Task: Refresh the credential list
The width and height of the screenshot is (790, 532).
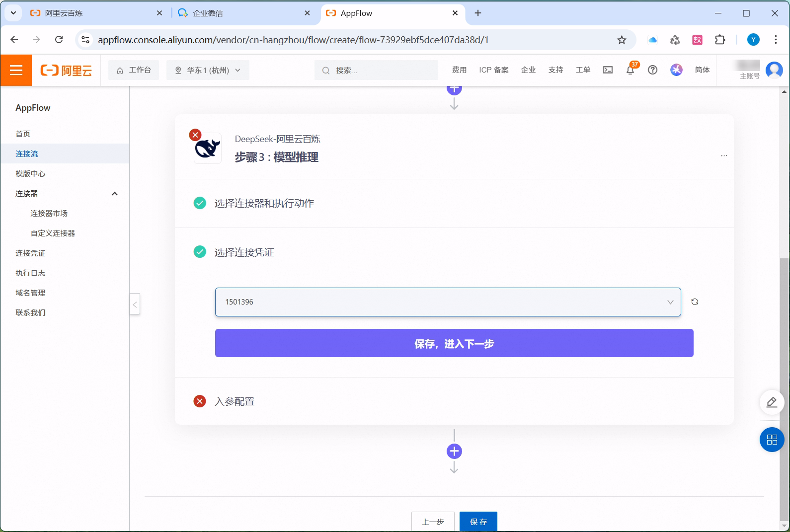Action: click(x=695, y=302)
